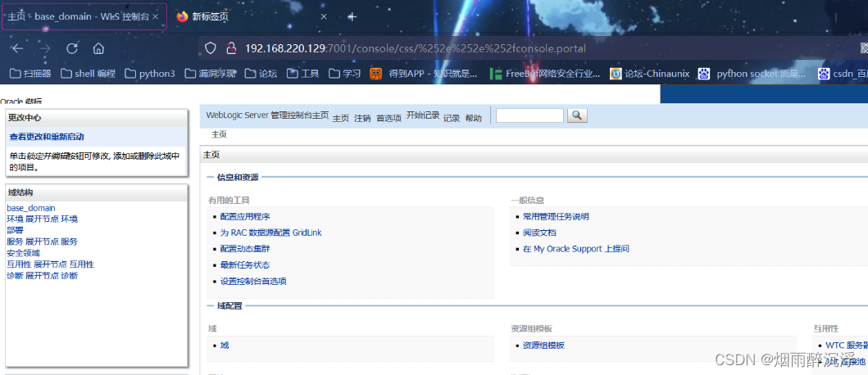Reload the page with refresh icon
Image resolution: width=868 pixels, height=375 pixels.
[x=72, y=48]
